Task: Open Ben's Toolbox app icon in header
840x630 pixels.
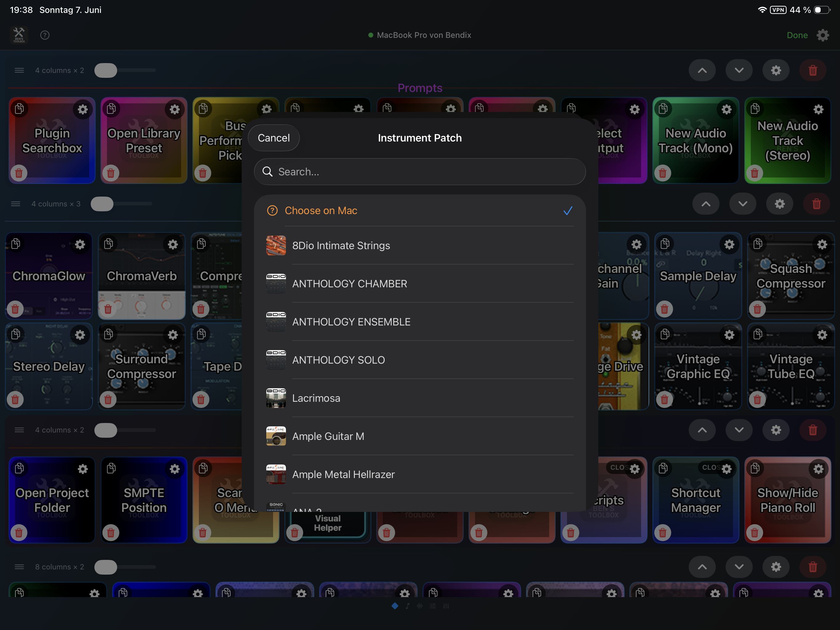Action: pos(19,35)
